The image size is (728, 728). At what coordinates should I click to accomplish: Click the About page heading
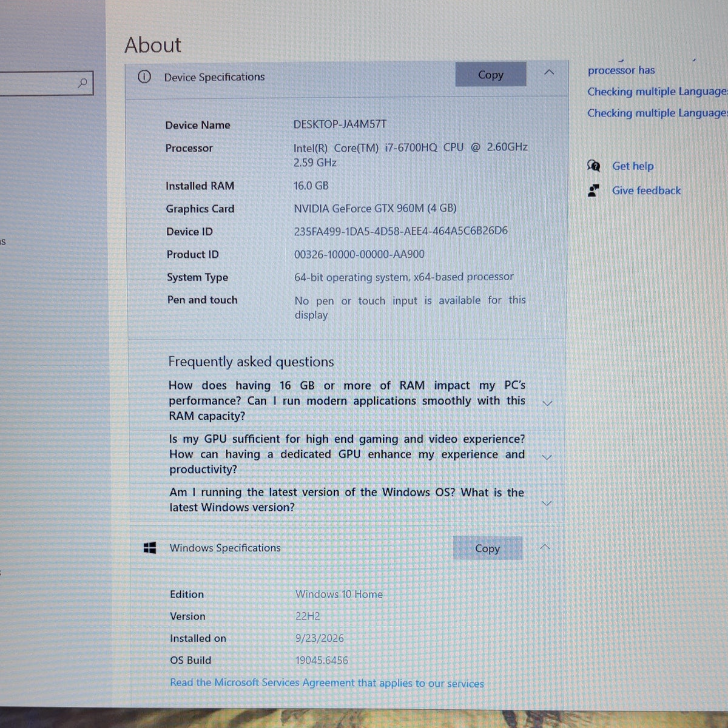pos(153,45)
